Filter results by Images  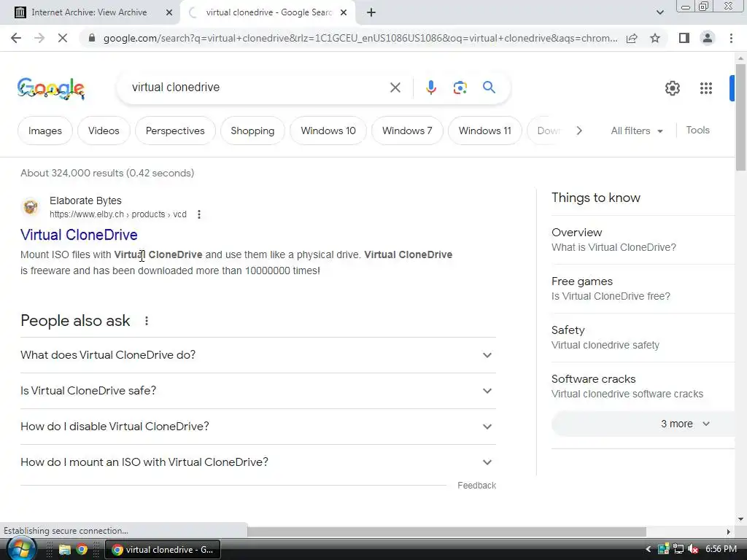tap(45, 131)
